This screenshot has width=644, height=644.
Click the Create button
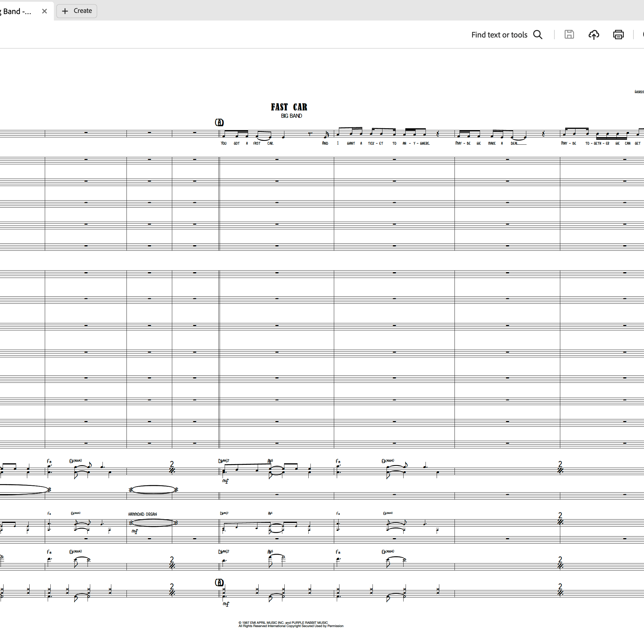coord(77,11)
